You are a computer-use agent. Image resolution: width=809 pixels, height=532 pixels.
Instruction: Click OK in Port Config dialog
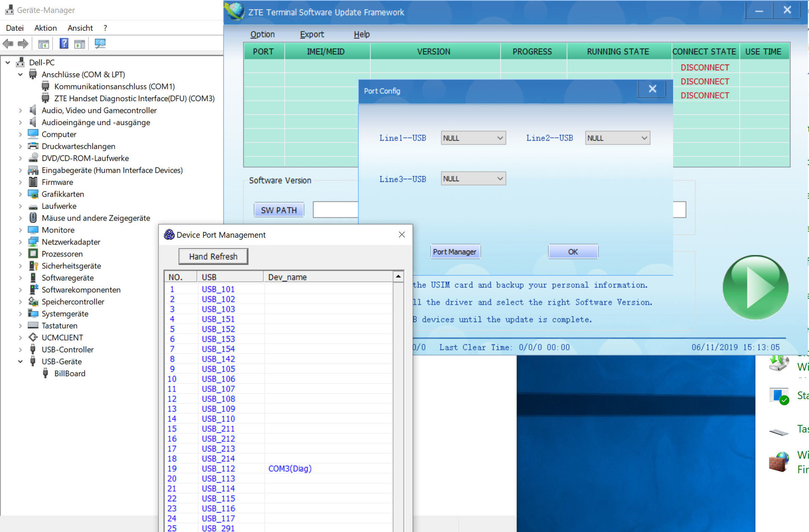(x=573, y=251)
